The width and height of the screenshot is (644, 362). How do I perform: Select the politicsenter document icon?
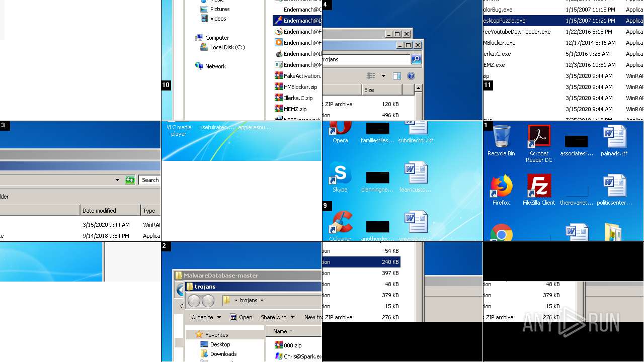(614, 190)
